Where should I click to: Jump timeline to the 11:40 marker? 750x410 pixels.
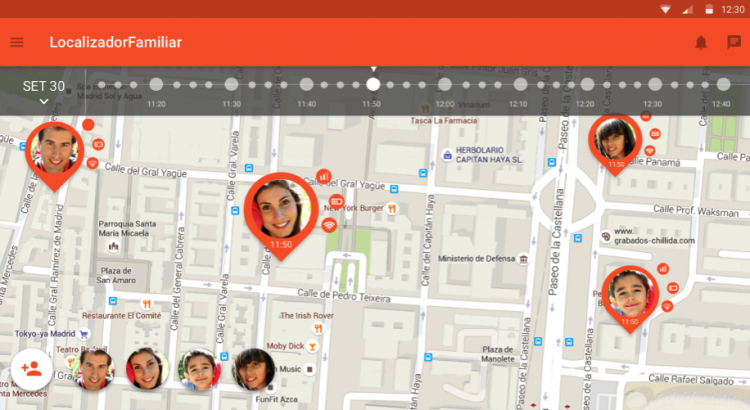pyautogui.click(x=307, y=85)
